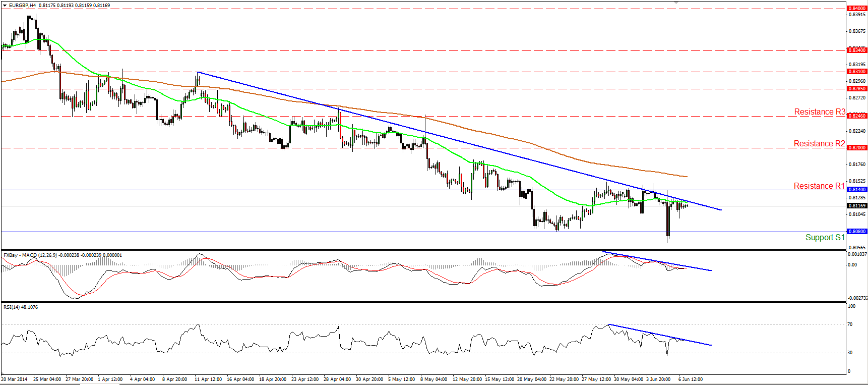The width and height of the screenshot is (868, 385).
Task: Click the 0.81400 blue price tag
Action: pyautogui.click(x=857, y=190)
